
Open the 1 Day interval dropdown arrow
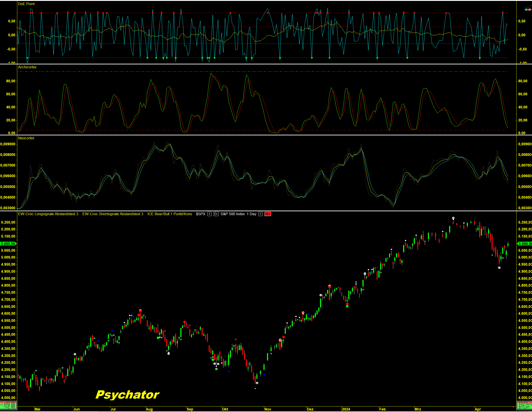[260, 214]
